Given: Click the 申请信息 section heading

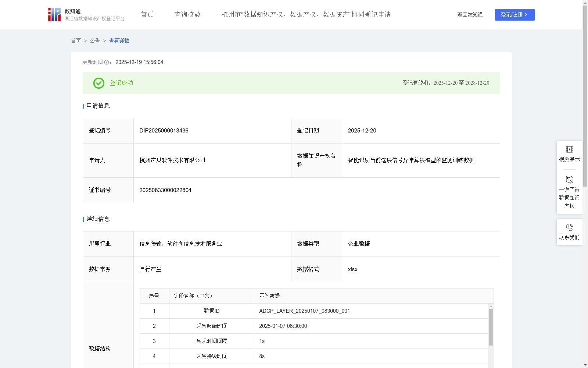Looking at the screenshot, I should (x=98, y=106).
